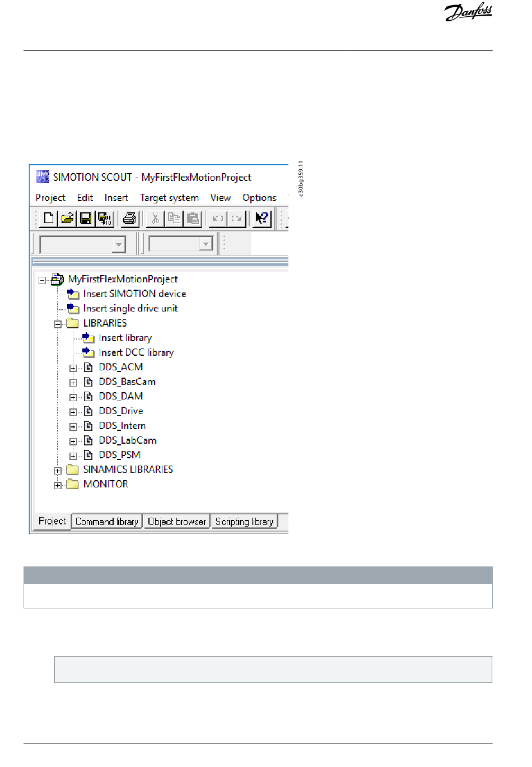532x767 pixels.
Task: Create a new project with the New icon
Action: coord(49,218)
